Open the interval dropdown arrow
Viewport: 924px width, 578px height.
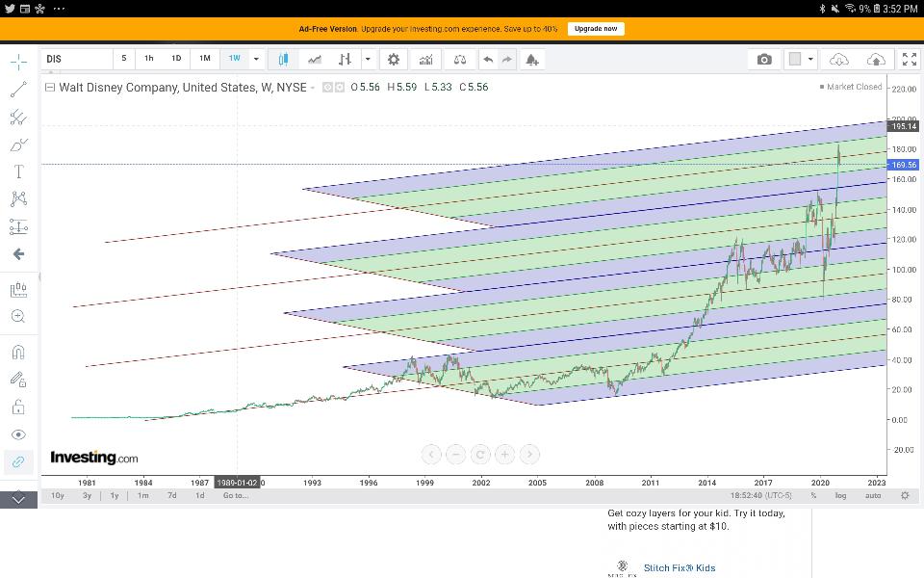click(256, 59)
